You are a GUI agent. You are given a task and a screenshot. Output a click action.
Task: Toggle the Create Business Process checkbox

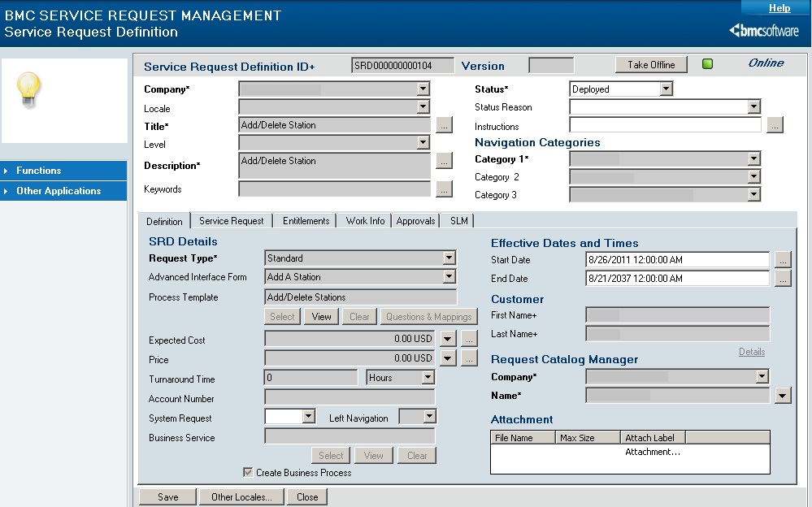248,472
